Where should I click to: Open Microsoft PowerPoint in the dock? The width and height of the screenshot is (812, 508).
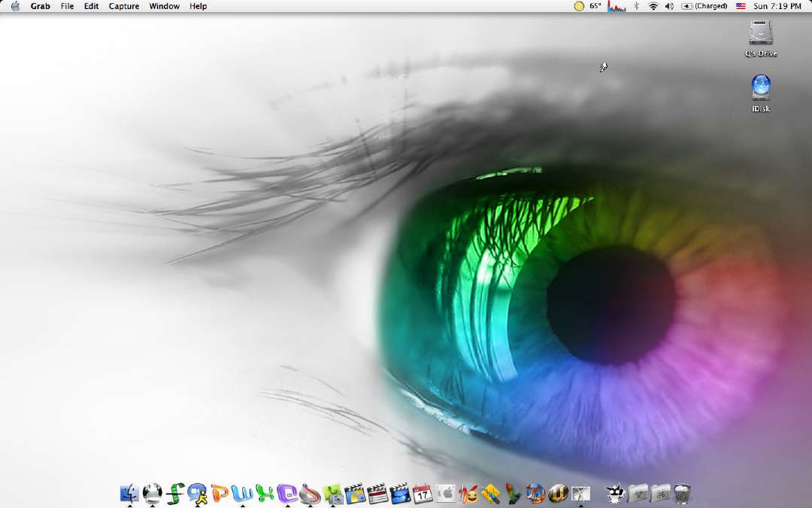(x=220, y=494)
